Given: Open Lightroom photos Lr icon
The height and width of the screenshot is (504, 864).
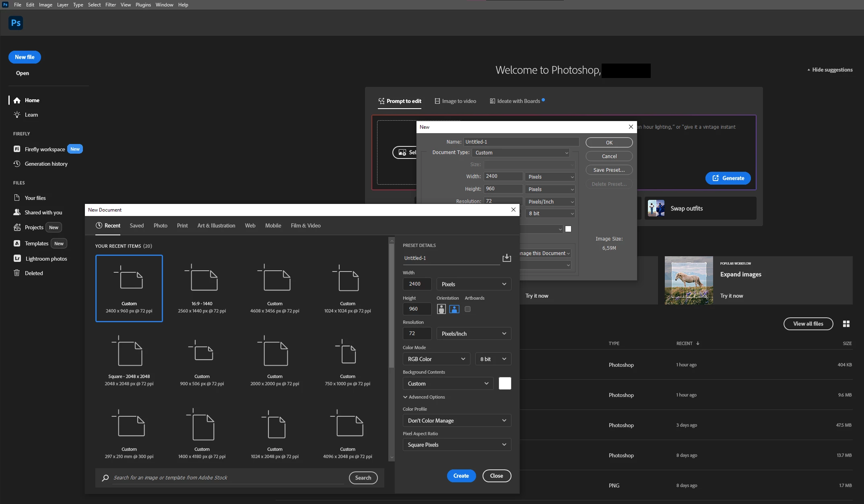Looking at the screenshot, I should [17, 258].
